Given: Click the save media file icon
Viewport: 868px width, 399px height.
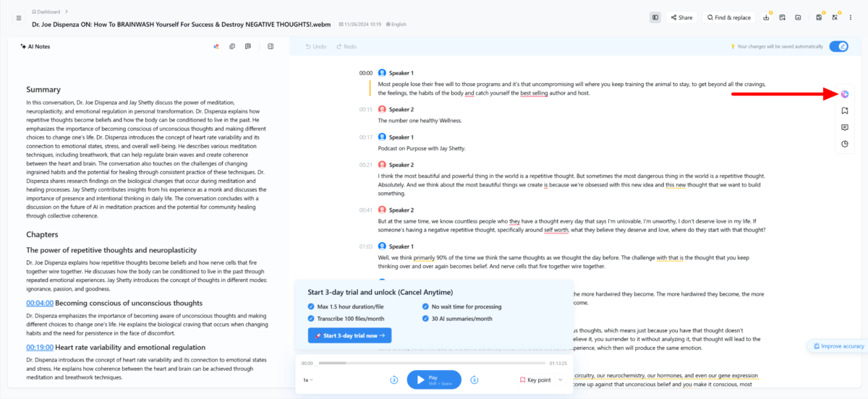Looking at the screenshot, I should pyautogui.click(x=819, y=17).
